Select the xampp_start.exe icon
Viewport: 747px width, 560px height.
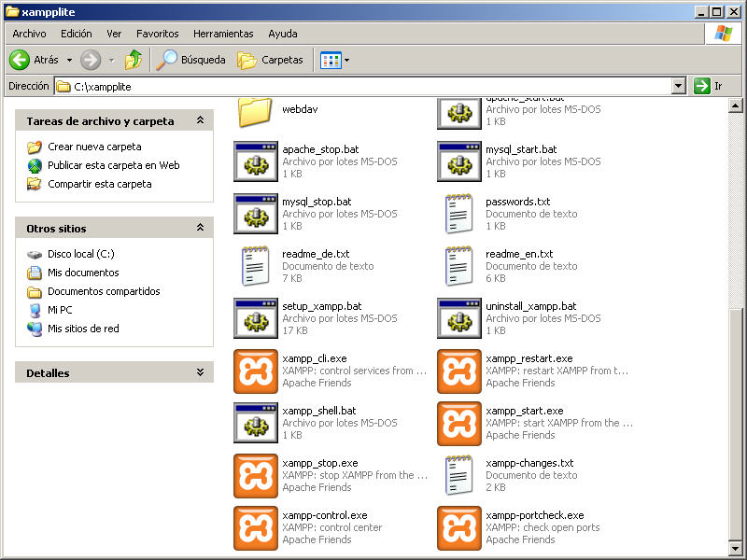tap(459, 424)
